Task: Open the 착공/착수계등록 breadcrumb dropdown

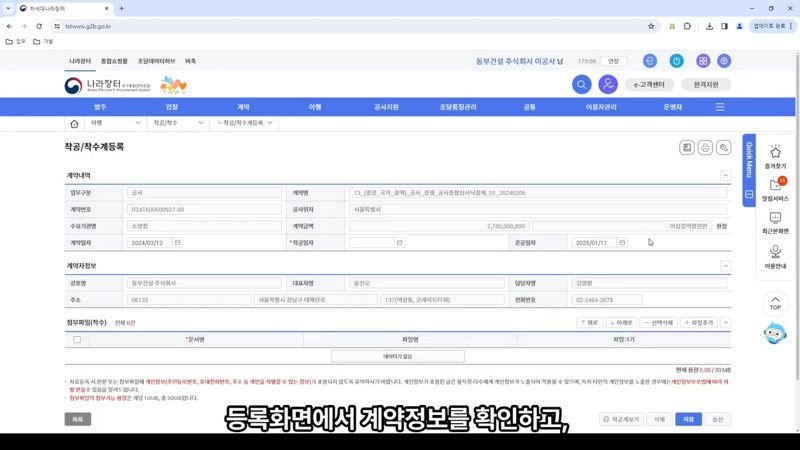Action: point(245,123)
